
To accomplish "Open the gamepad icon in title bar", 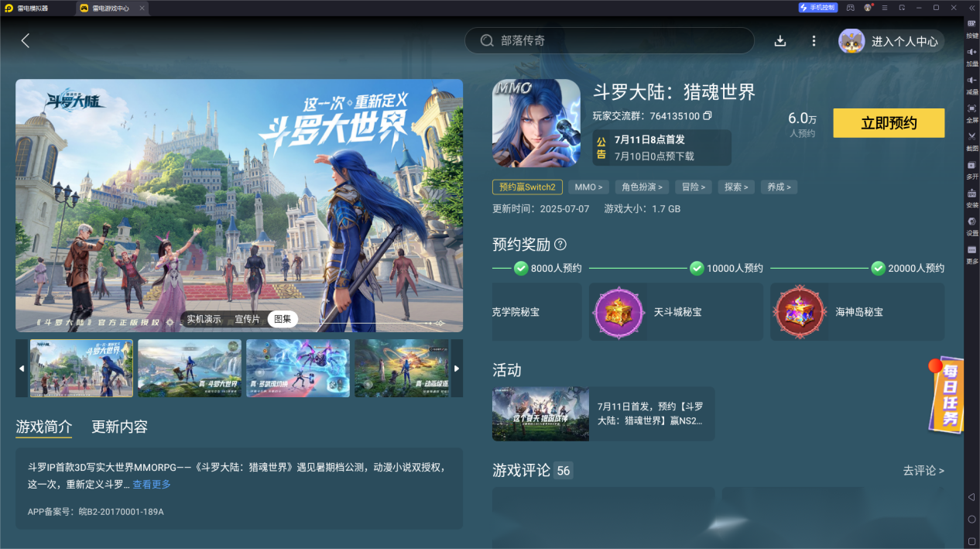I will pyautogui.click(x=851, y=8).
